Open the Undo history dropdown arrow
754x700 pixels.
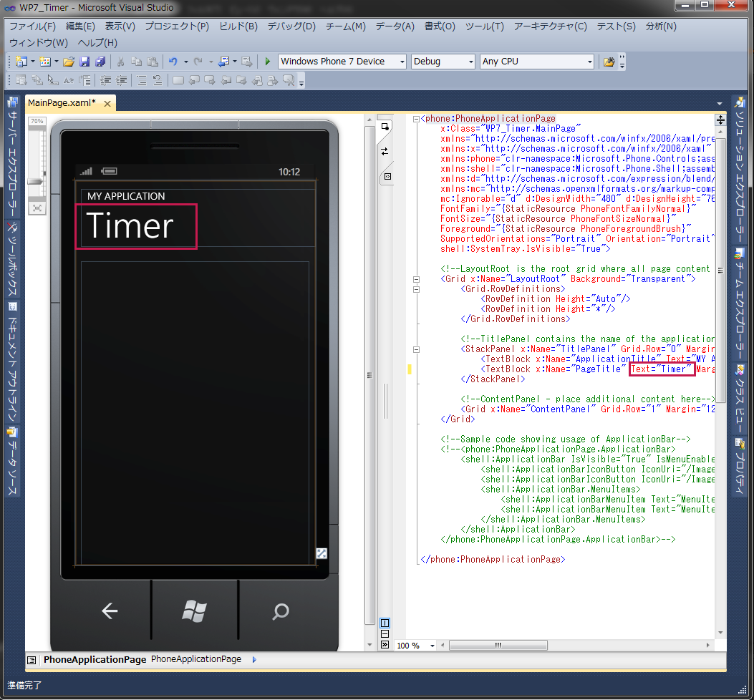click(x=186, y=62)
